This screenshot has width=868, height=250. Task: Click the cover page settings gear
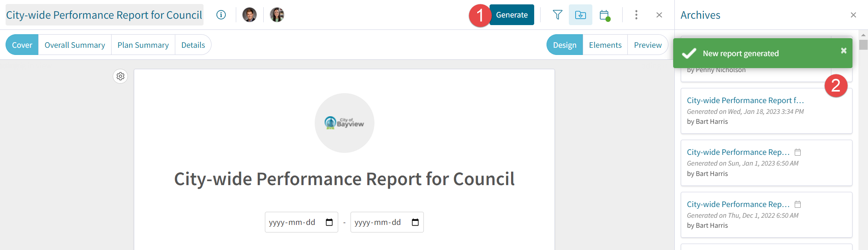[120, 76]
